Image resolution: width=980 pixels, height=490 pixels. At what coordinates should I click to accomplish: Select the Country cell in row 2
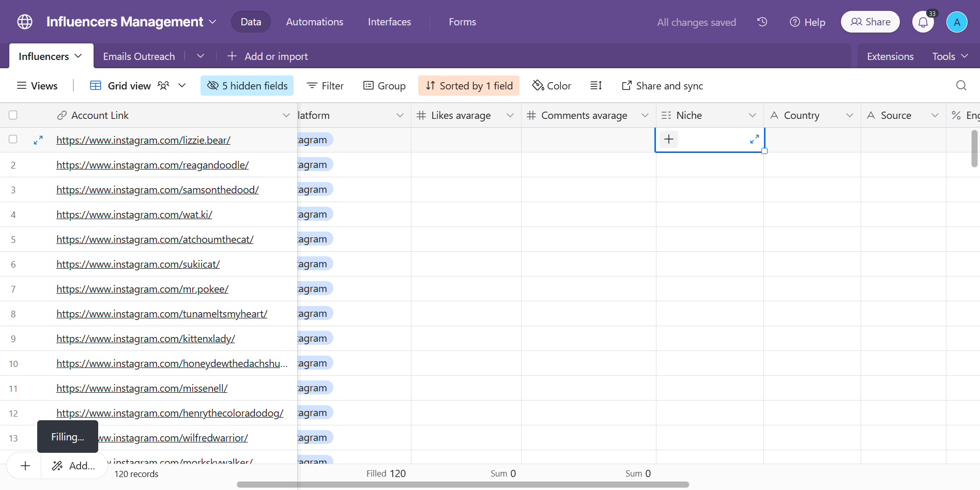click(x=812, y=165)
